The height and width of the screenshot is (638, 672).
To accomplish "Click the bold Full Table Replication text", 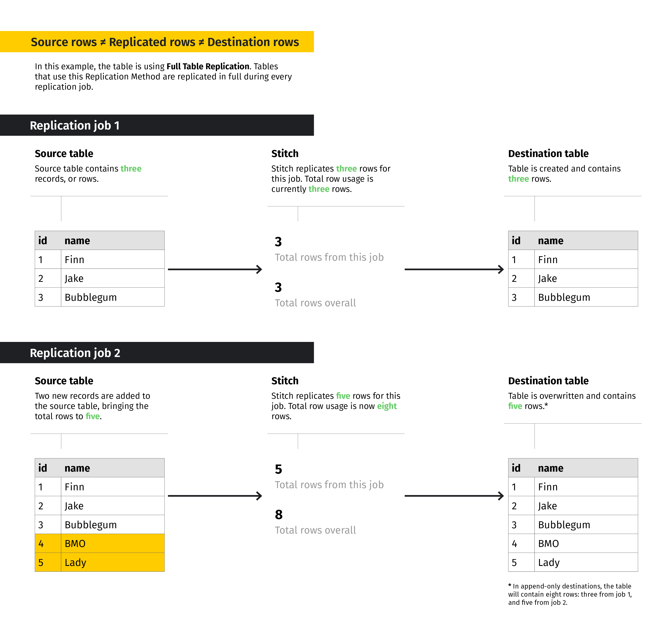I will (x=208, y=66).
